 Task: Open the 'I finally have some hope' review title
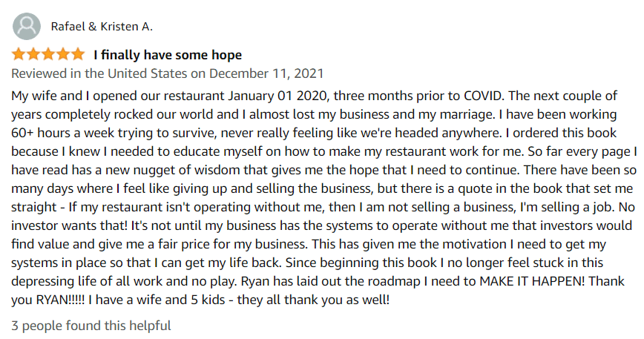point(168,55)
